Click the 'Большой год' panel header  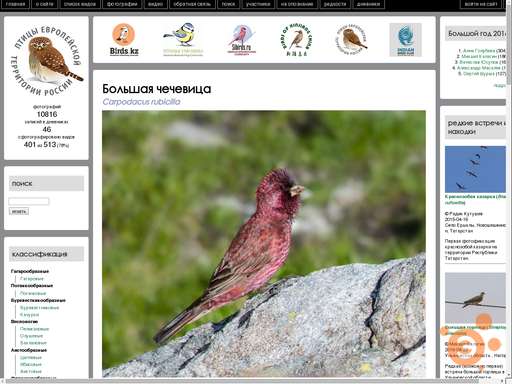pyautogui.click(x=475, y=34)
